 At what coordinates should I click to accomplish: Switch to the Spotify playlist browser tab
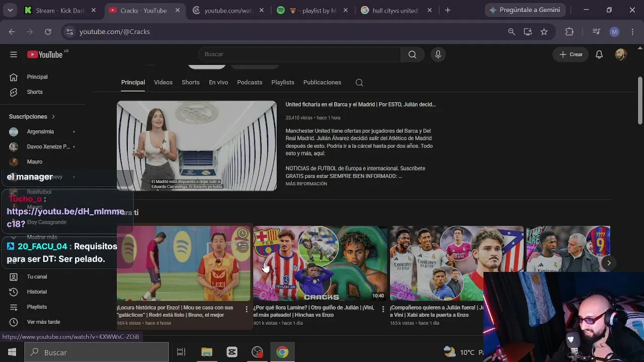click(313, 11)
